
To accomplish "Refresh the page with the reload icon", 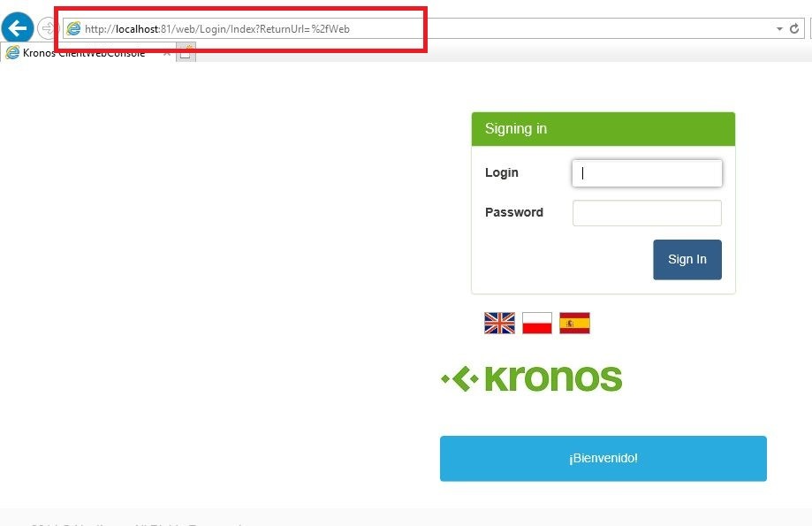I will pyautogui.click(x=794, y=28).
